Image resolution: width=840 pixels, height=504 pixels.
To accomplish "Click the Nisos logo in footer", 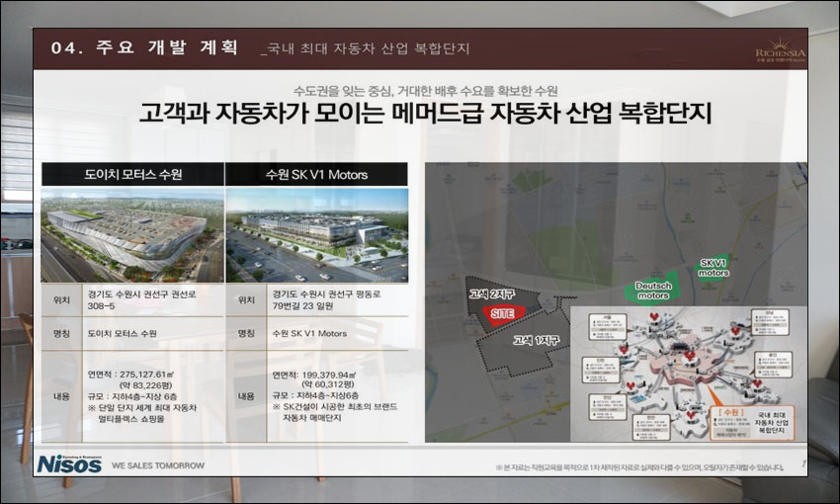I will [69, 463].
